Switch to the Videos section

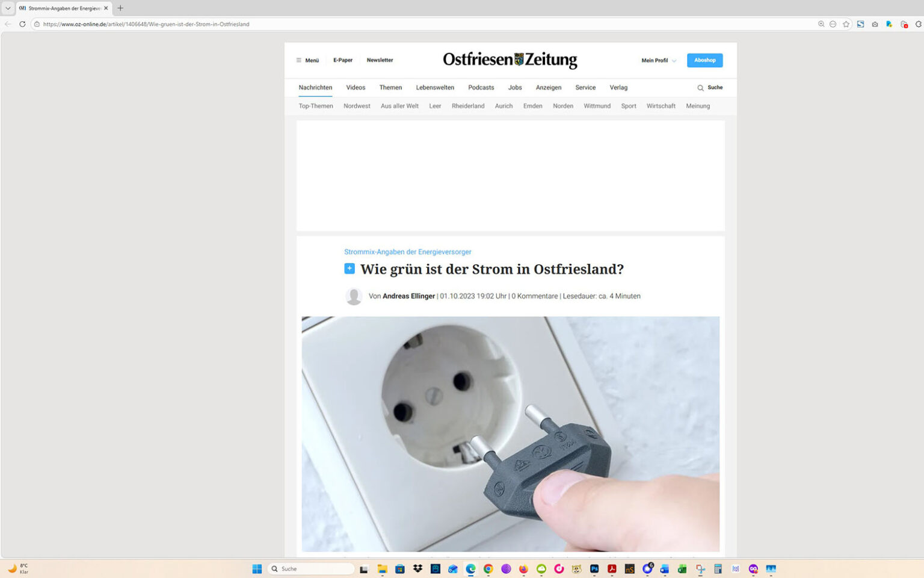coord(356,87)
